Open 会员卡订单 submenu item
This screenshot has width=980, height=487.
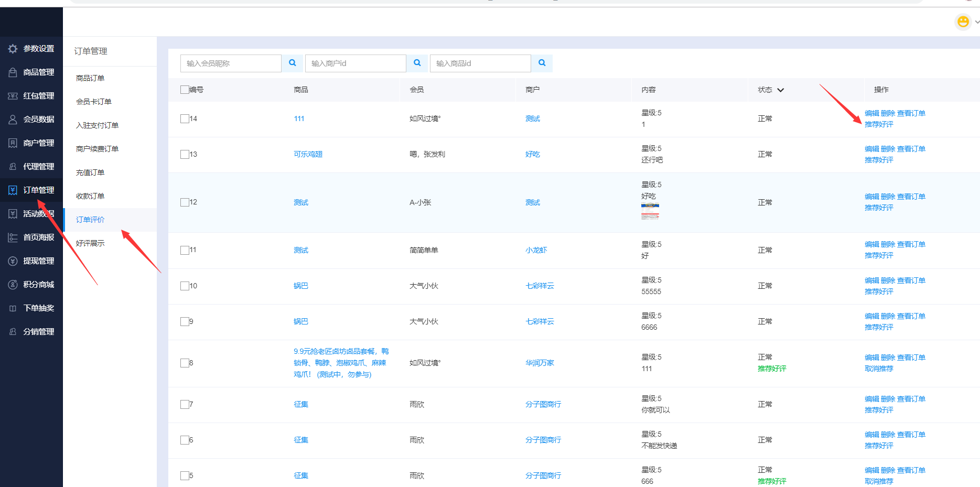94,102
